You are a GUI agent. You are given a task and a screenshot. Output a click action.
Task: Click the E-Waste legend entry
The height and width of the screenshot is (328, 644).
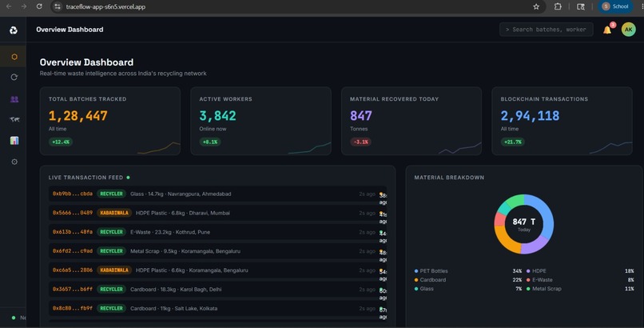click(x=539, y=280)
